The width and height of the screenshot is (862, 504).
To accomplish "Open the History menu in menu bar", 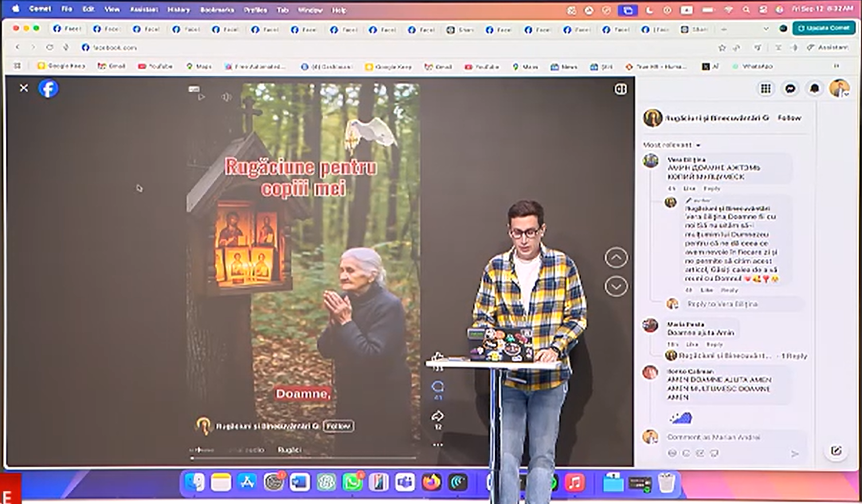I will (x=178, y=10).
